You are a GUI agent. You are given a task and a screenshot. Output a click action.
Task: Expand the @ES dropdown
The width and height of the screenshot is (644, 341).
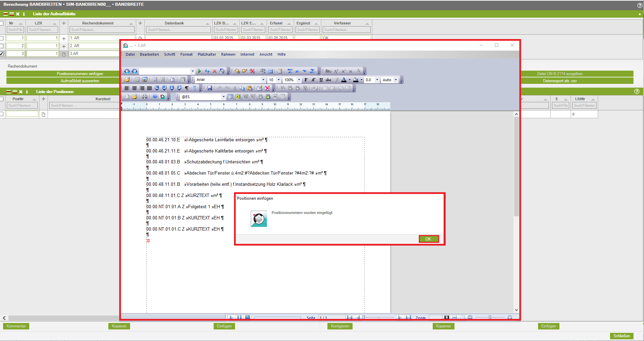[x=223, y=97]
